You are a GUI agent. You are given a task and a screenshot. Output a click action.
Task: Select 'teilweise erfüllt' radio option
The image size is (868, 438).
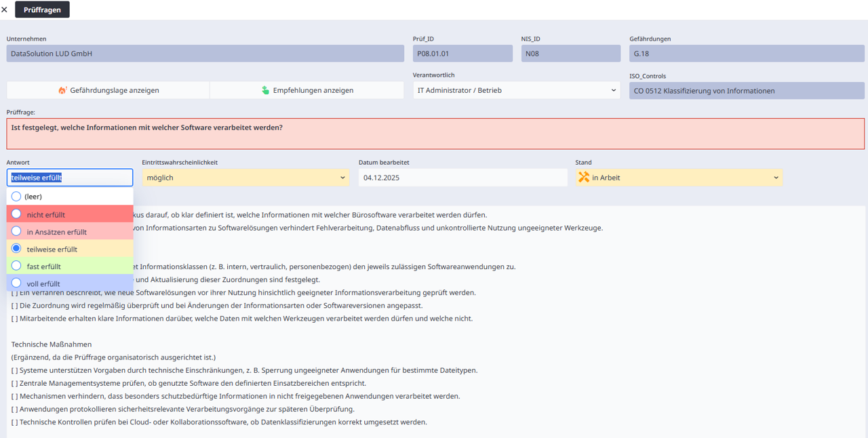tap(16, 249)
